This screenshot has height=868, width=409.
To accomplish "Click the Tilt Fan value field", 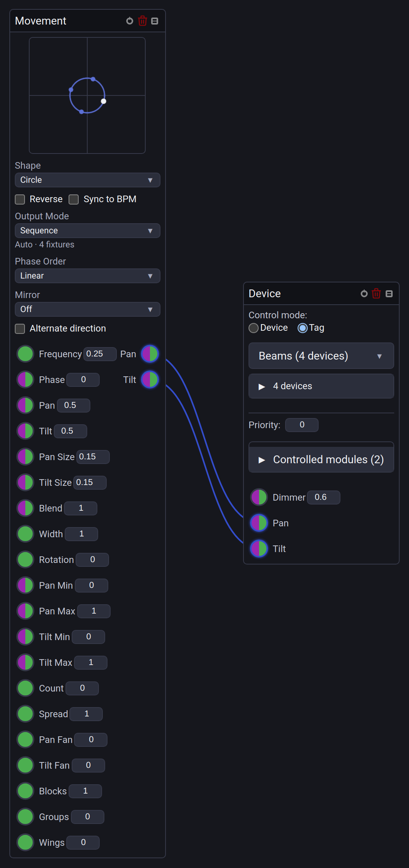I will 88,765.
